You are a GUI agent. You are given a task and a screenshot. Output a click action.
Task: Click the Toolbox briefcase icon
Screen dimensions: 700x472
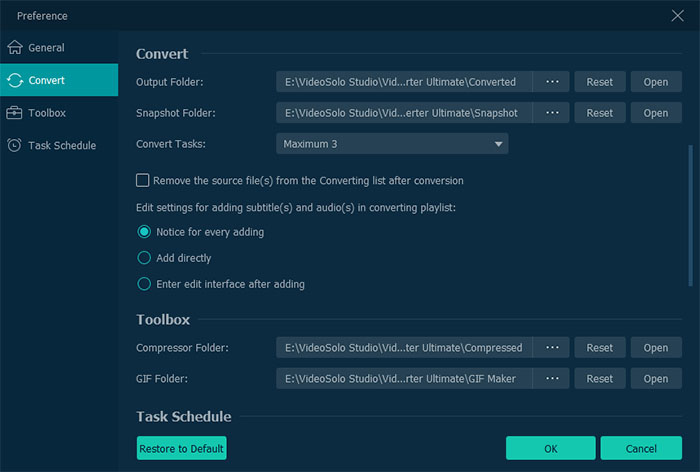coord(14,113)
